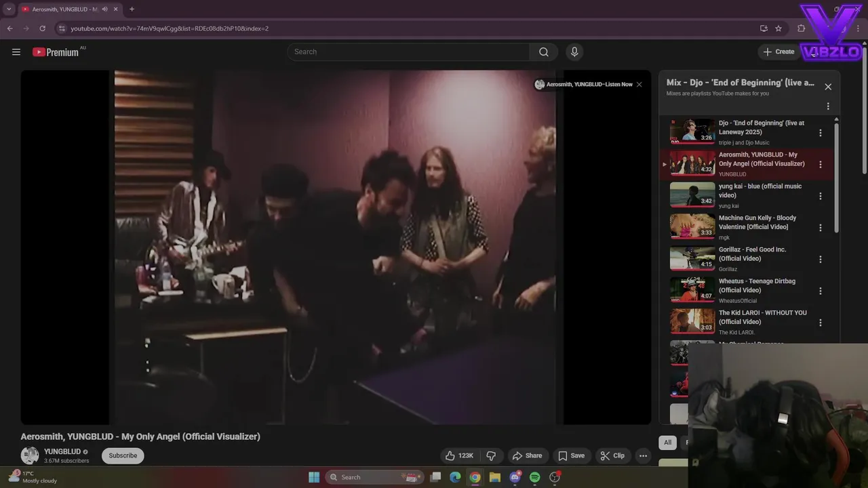Open YUNGBLUD channel name link
Screen dimensions: 868x488
point(62,451)
